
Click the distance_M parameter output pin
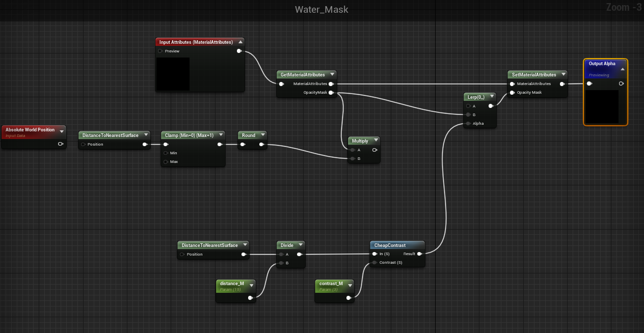250,298
